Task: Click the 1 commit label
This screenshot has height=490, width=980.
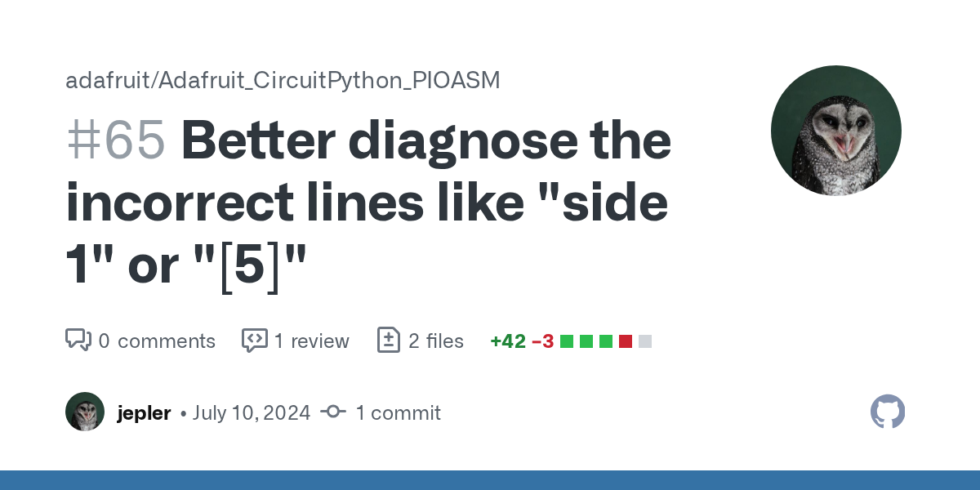Action: tap(398, 412)
